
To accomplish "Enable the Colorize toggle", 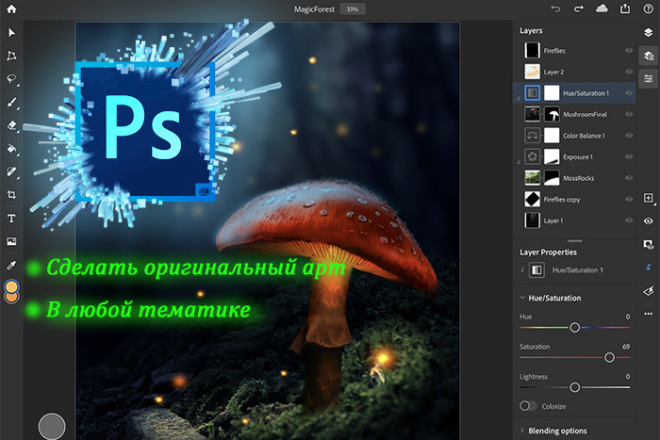I will (528, 406).
